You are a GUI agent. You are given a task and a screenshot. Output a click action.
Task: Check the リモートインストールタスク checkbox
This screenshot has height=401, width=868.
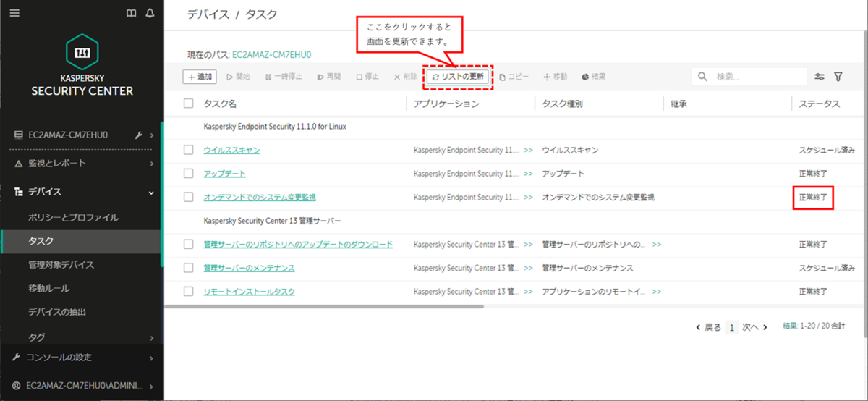189,291
